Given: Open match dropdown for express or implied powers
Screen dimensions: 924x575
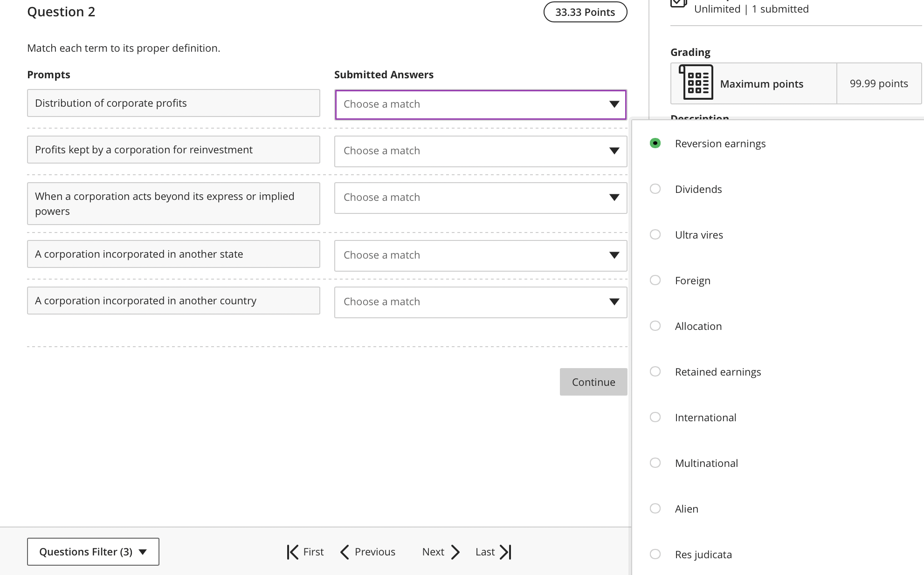Looking at the screenshot, I should point(480,198).
